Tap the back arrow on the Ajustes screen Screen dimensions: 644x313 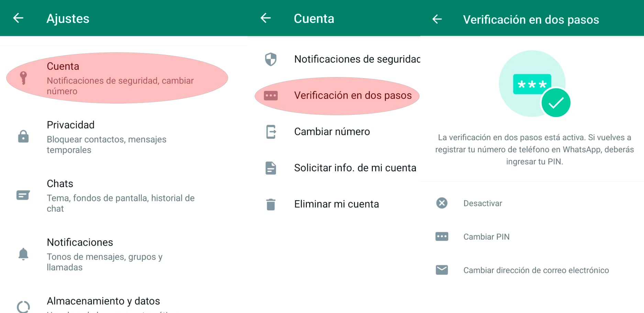(18, 18)
